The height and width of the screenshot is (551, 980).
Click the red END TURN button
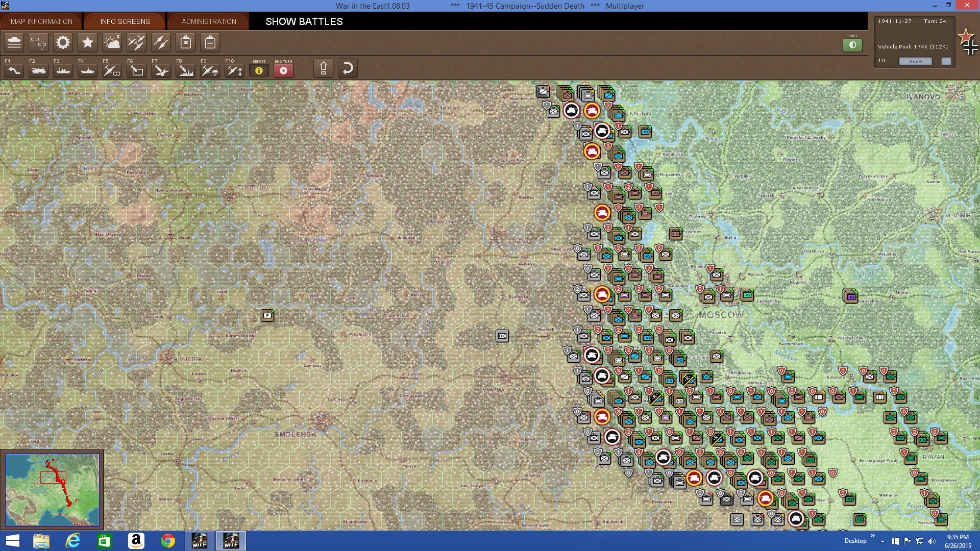[283, 70]
